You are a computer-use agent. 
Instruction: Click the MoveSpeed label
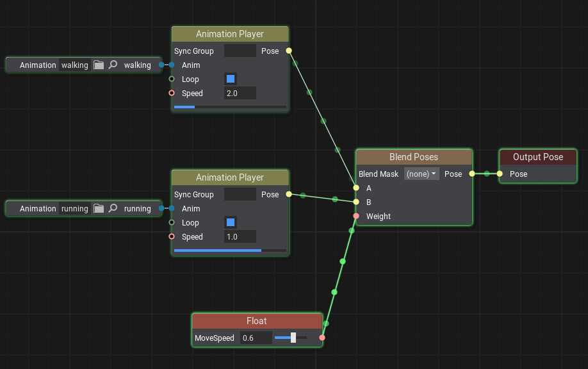215,338
